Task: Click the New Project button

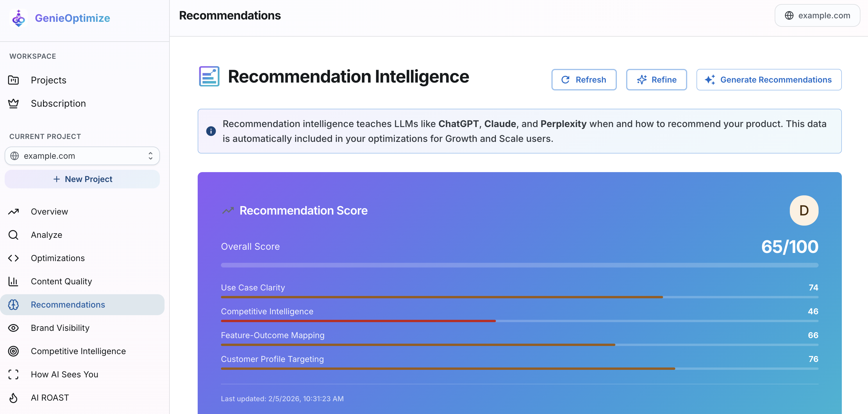Action: tap(82, 179)
